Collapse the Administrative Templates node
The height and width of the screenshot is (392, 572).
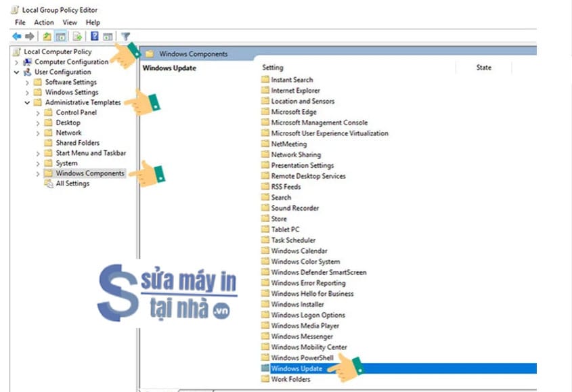pos(27,102)
